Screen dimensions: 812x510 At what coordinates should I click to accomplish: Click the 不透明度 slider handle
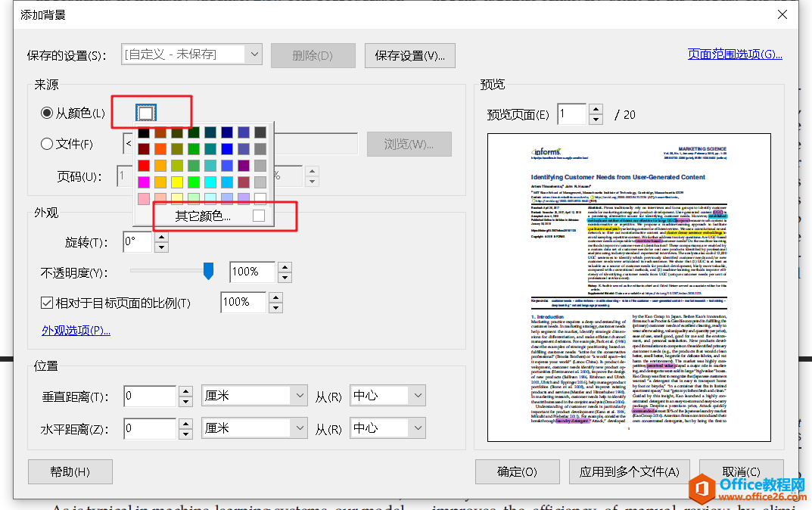(209, 271)
